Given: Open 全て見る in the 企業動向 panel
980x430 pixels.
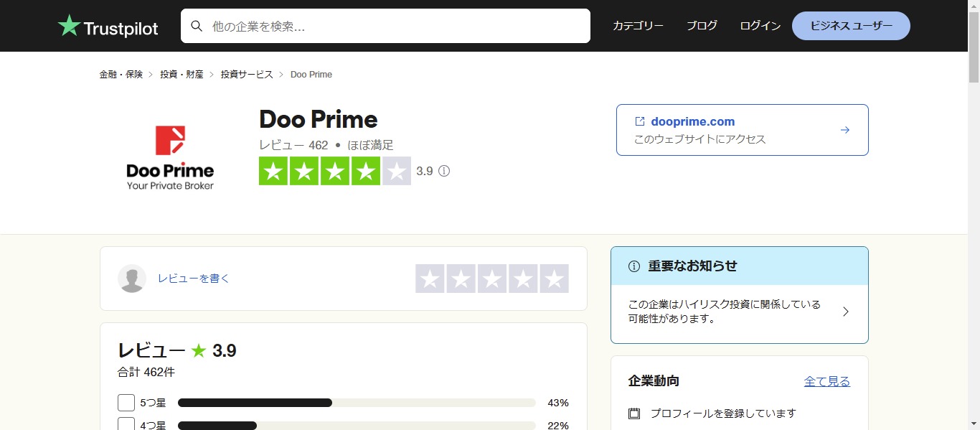Looking at the screenshot, I should click(x=827, y=380).
